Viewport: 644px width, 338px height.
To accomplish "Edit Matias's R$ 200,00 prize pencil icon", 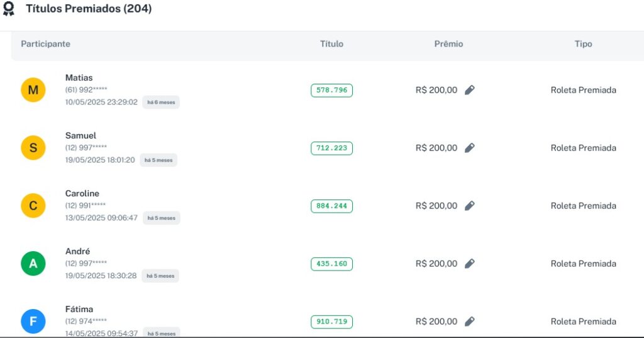I will pyautogui.click(x=470, y=90).
